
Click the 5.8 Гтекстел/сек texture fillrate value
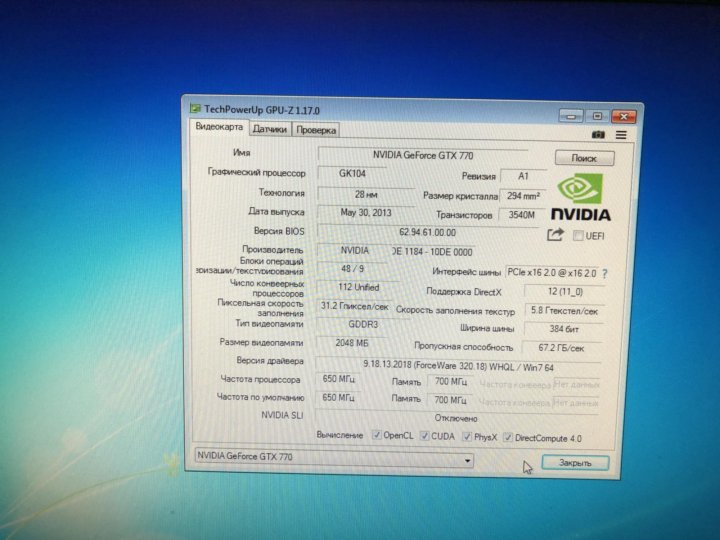(x=564, y=311)
